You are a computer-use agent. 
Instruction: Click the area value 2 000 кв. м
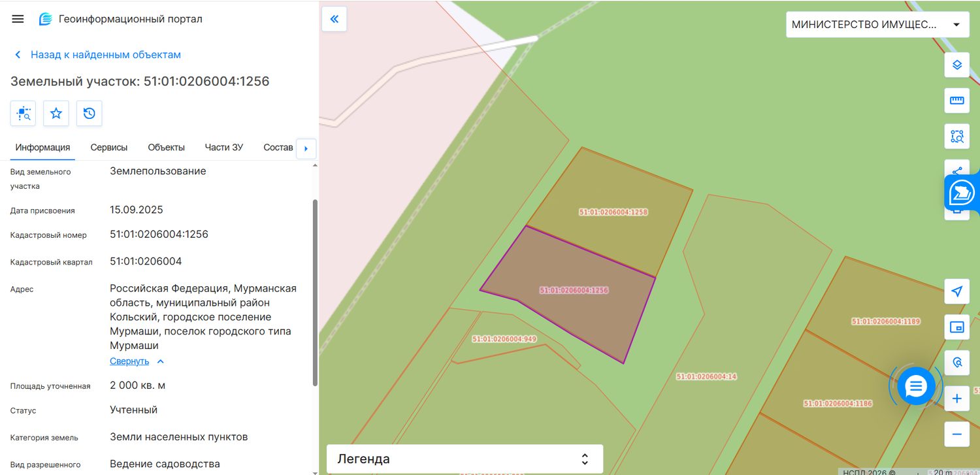click(x=138, y=385)
